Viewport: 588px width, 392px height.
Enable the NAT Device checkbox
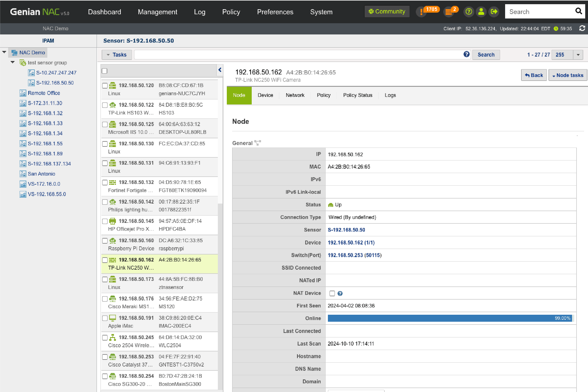coord(332,293)
